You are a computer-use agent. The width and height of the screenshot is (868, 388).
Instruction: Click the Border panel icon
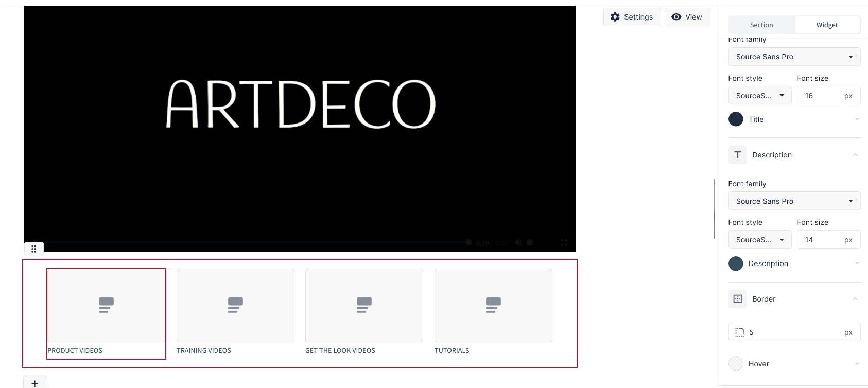[x=738, y=299]
